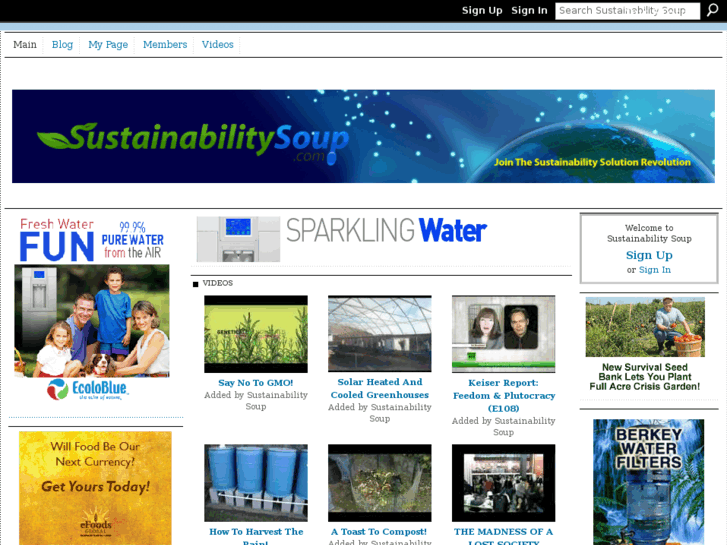Image resolution: width=727 pixels, height=545 pixels.
Task: Play the A Toast To Compost thumbnail
Action: point(379,483)
